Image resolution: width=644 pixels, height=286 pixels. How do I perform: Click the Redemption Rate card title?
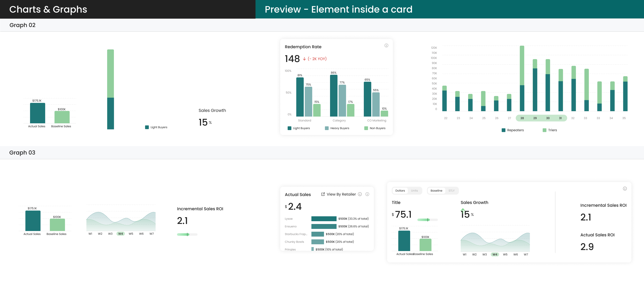tap(303, 47)
